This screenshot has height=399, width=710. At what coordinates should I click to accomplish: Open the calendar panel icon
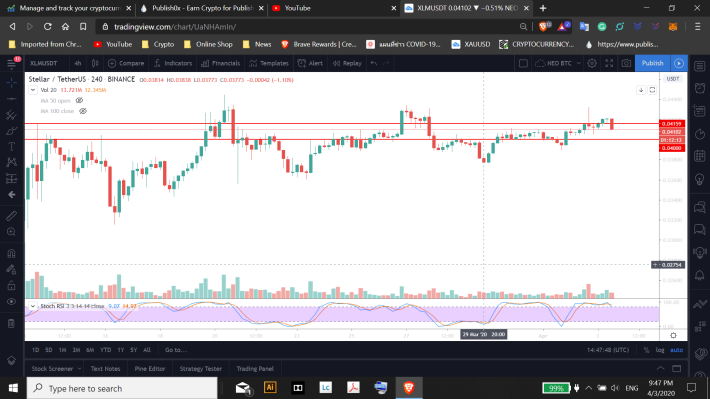[700, 156]
